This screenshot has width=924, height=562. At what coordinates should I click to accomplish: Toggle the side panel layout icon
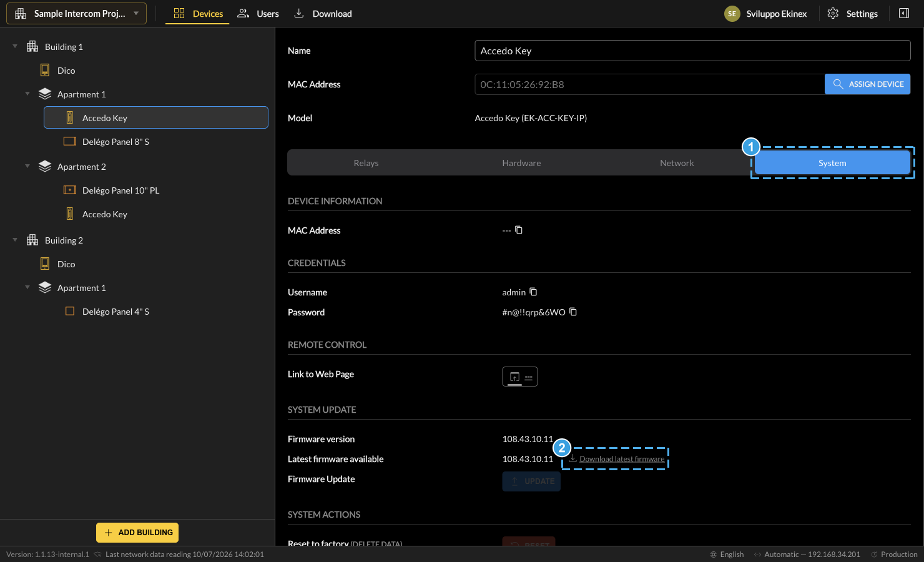pyautogui.click(x=903, y=14)
